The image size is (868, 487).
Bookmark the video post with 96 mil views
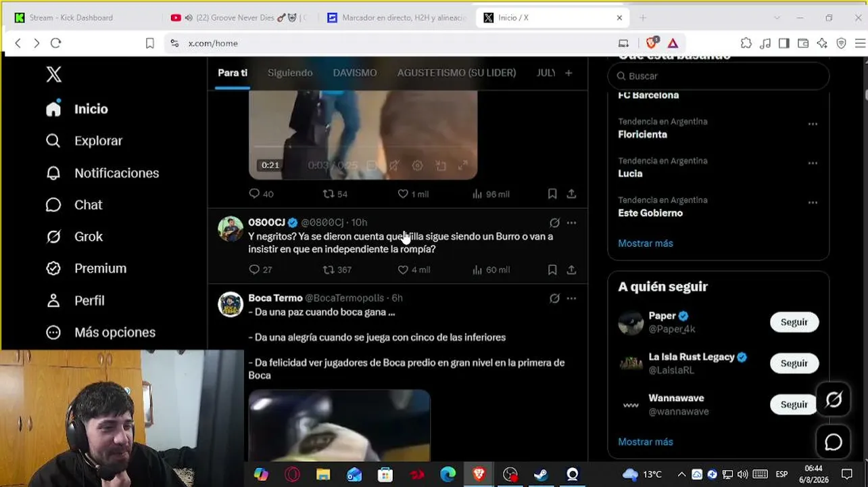(x=552, y=194)
